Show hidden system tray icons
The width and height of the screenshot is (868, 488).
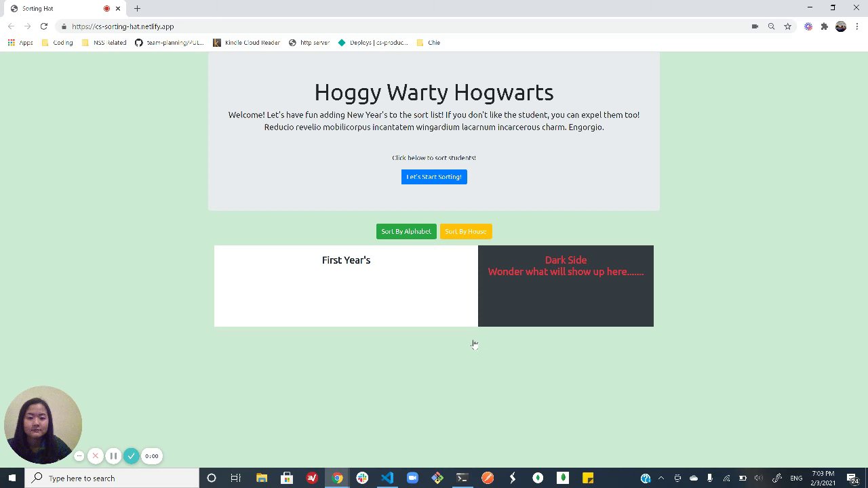tap(661, 478)
